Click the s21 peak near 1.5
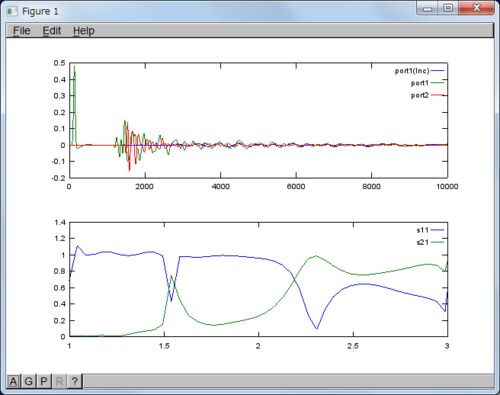Image resolution: width=500 pixels, height=395 pixels. click(171, 276)
